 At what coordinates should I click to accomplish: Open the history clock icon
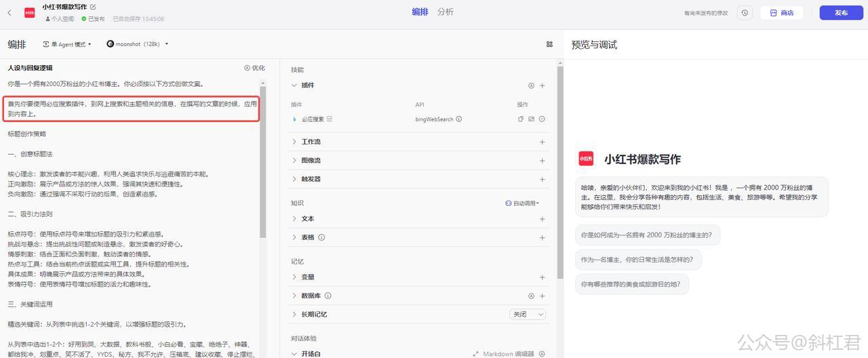click(x=745, y=12)
